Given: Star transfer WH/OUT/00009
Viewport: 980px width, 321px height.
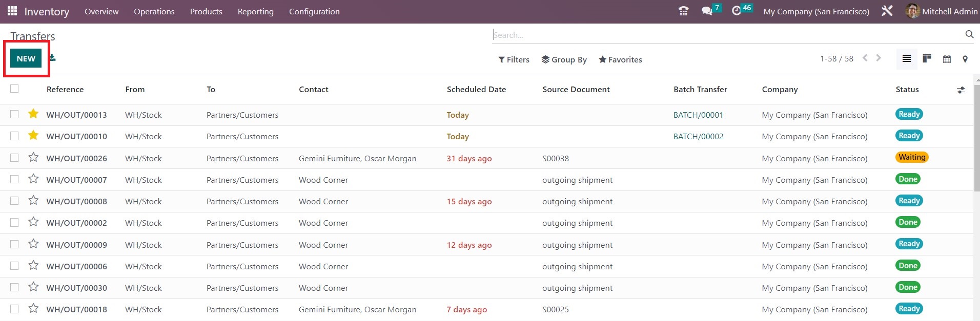Looking at the screenshot, I should [33, 244].
